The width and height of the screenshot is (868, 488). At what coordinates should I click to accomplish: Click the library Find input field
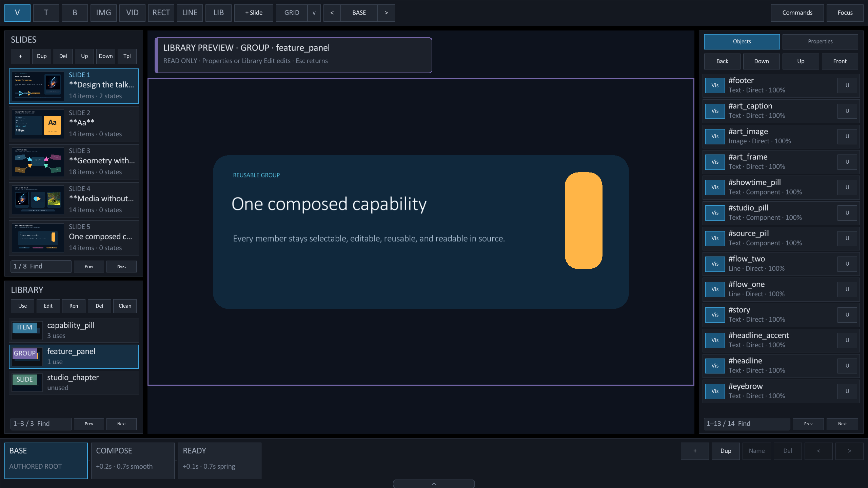pyautogui.click(x=41, y=424)
